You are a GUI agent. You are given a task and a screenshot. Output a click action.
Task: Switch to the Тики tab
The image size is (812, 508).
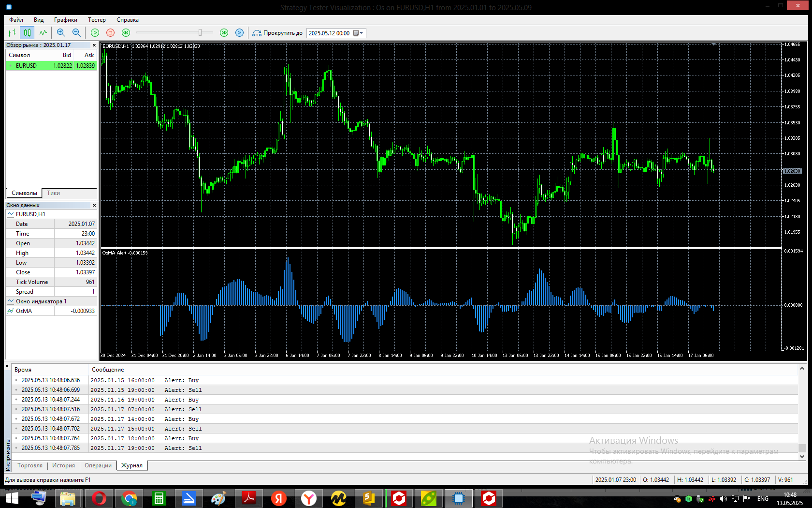53,193
